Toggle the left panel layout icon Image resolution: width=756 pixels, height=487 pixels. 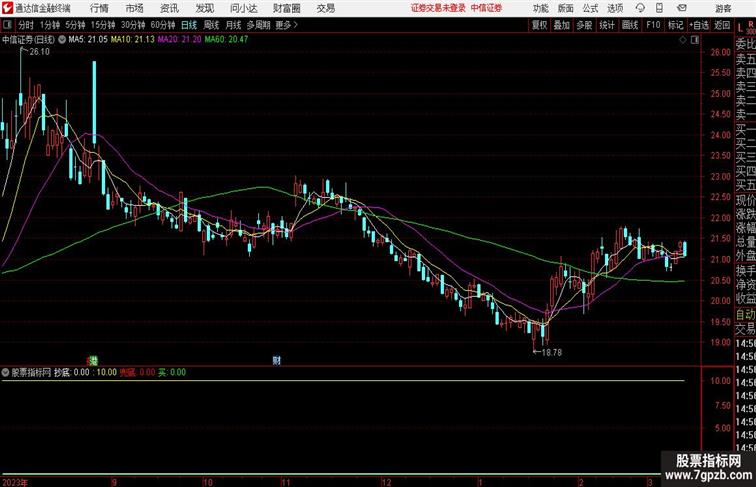pyautogui.click(x=7, y=25)
